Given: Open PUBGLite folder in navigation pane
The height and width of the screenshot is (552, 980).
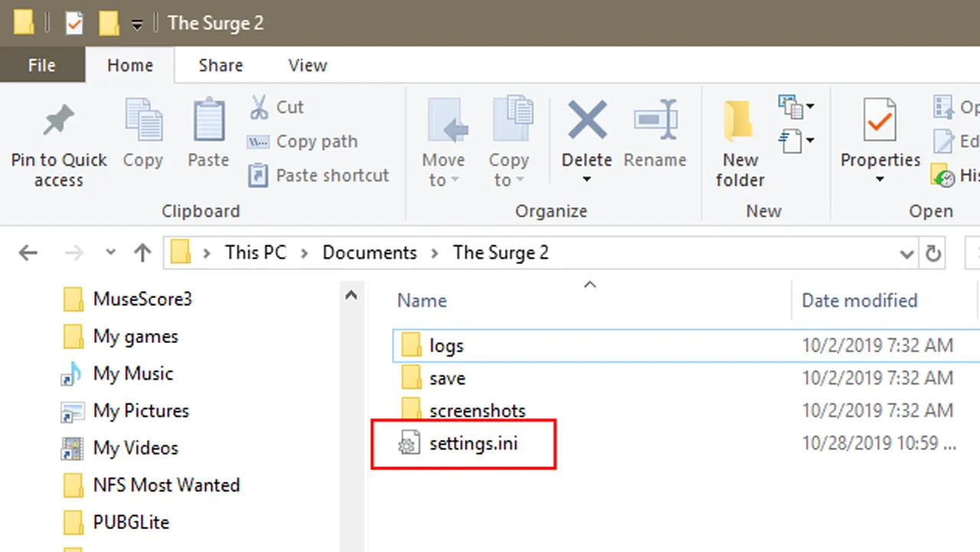Looking at the screenshot, I should (131, 522).
